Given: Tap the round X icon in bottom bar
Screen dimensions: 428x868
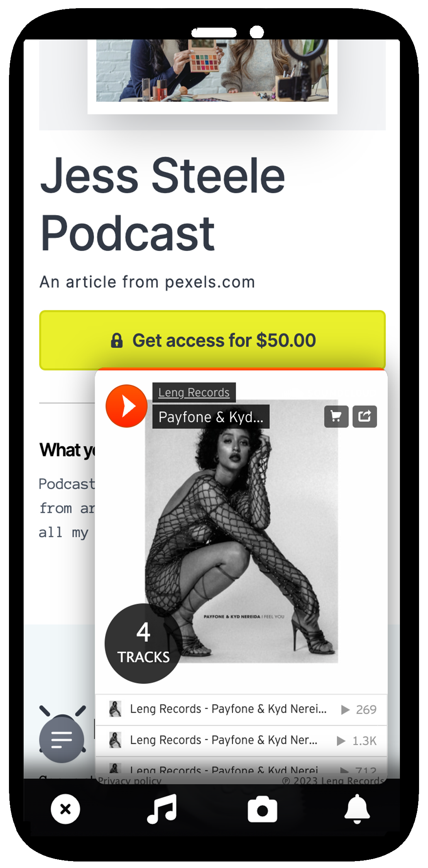Looking at the screenshot, I should (x=66, y=809).
